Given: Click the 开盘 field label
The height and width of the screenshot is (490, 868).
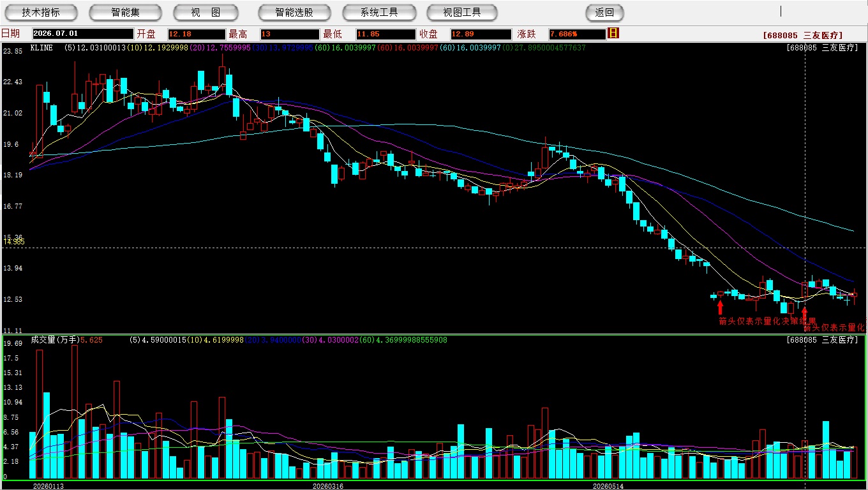Looking at the screenshot, I should pos(146,34).
